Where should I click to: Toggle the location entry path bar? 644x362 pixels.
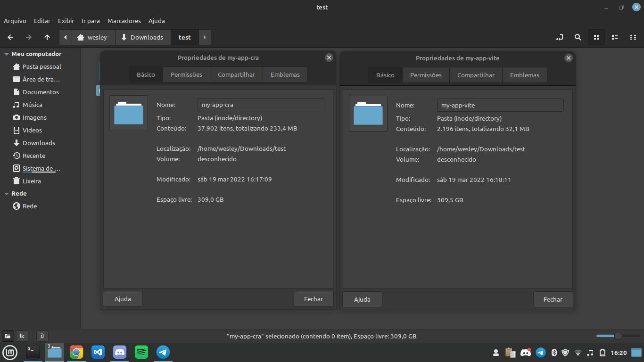tap(560, 37)
